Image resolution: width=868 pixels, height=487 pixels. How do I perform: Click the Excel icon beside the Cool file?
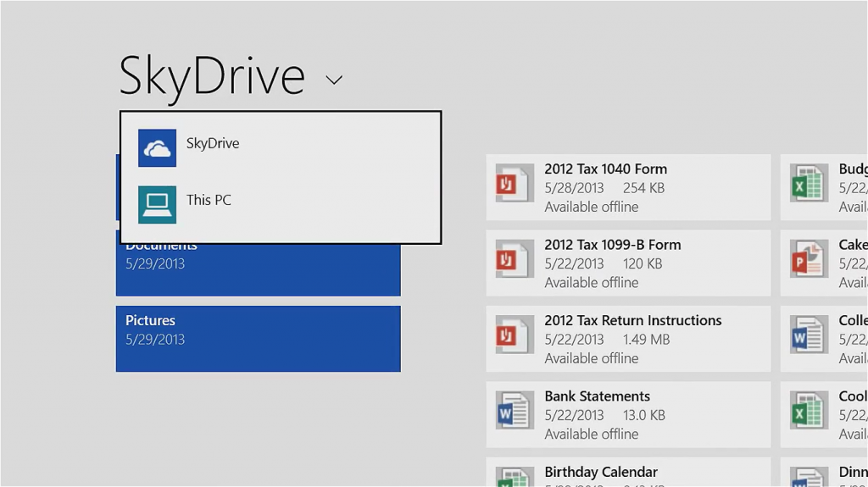pyautogui.click(x=807, y=411)
